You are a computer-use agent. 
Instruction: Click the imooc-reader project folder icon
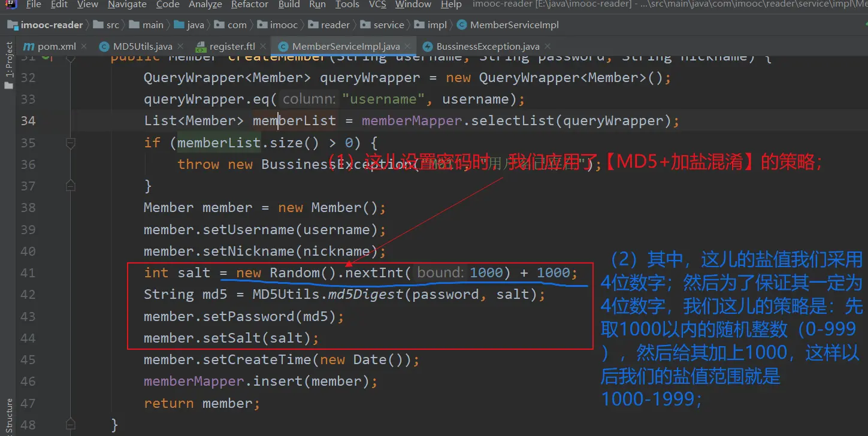pos(13,25)
